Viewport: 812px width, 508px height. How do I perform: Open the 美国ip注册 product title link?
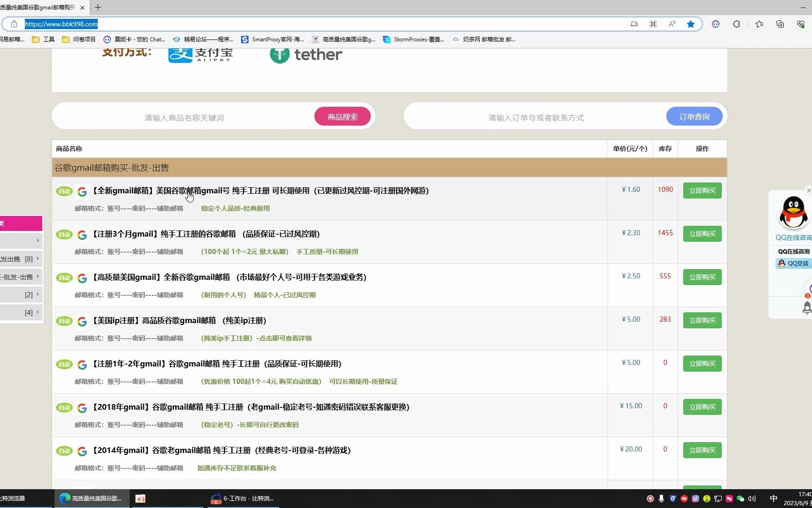pyautogui.click(x=179, y=320)
